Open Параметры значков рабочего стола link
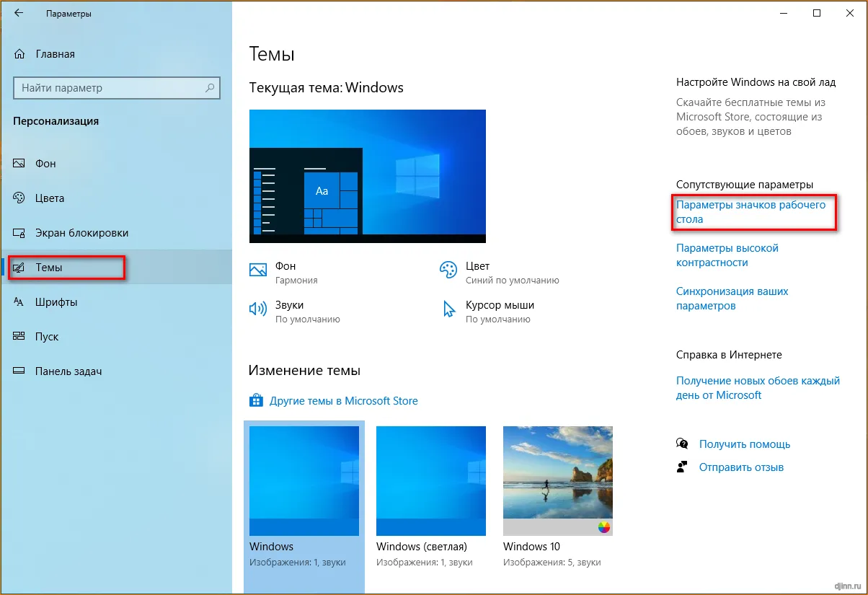The height and width of the screenshot is (595, 868). tap(750, 212)
